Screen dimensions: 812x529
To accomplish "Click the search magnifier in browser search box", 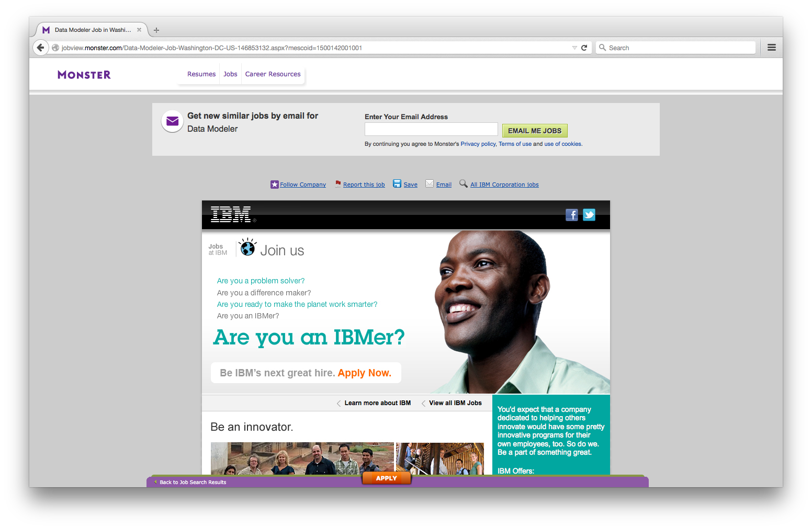I will coord(602,48).
